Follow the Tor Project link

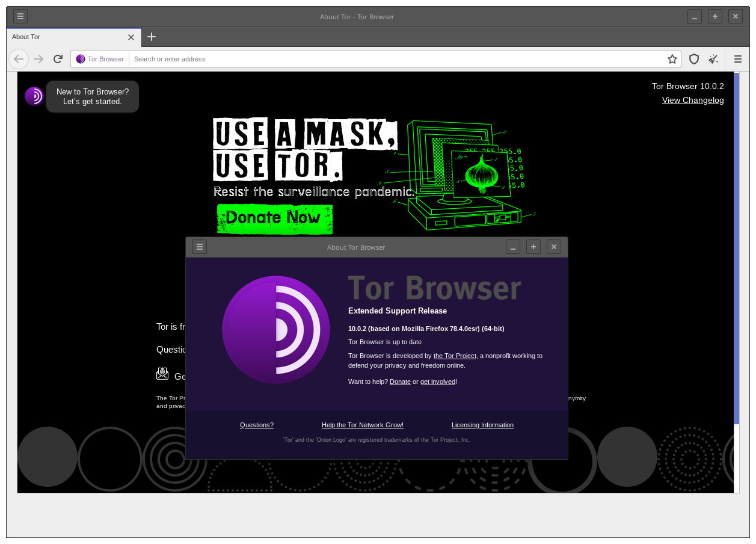point(455,356)
